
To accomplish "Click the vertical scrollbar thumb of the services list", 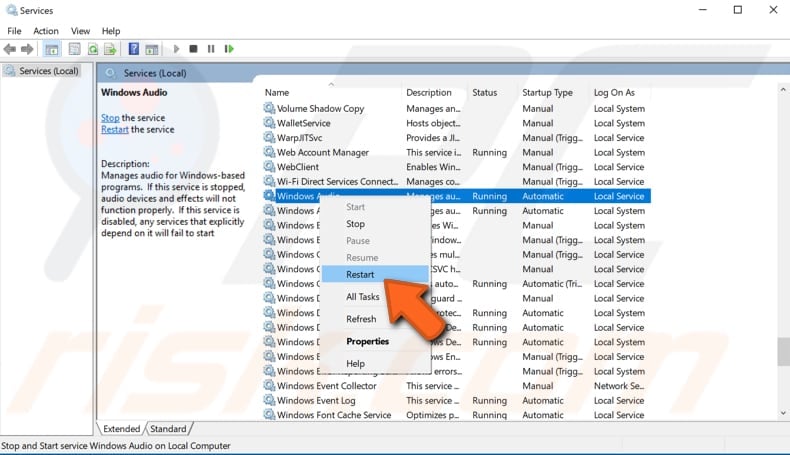I will coord(783,351).
